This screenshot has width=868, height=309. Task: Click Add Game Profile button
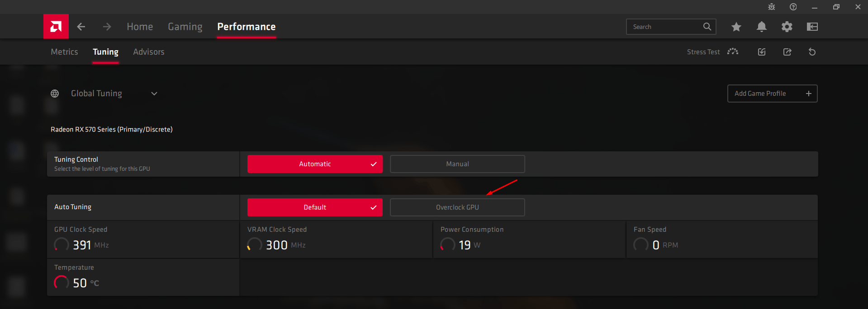tap(773, 94)
